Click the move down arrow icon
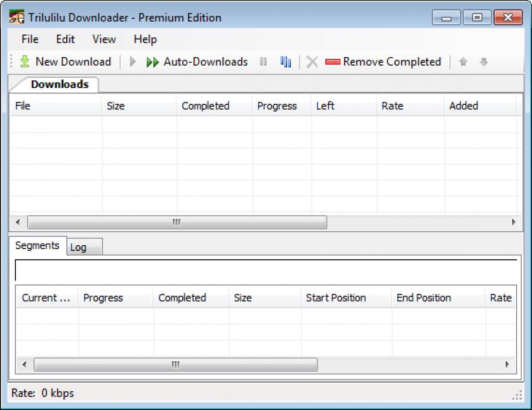The image size is (532, 410). pyautogui.click(x=484, y=62)
